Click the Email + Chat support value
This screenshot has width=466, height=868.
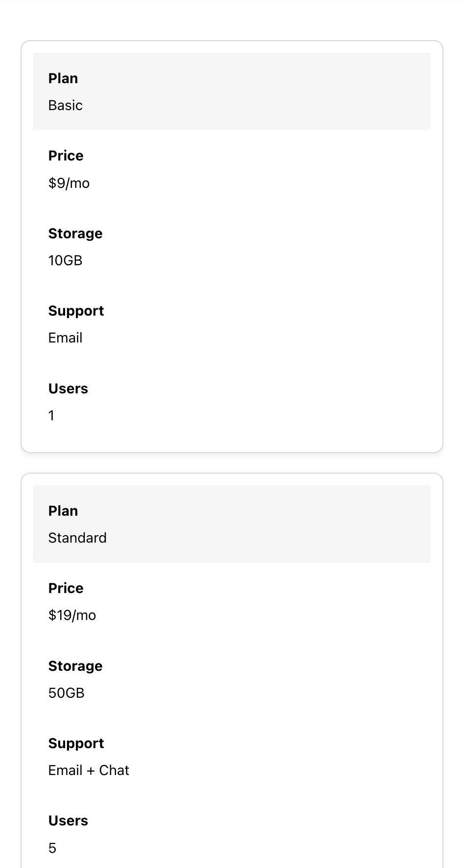tap(89, 770)
